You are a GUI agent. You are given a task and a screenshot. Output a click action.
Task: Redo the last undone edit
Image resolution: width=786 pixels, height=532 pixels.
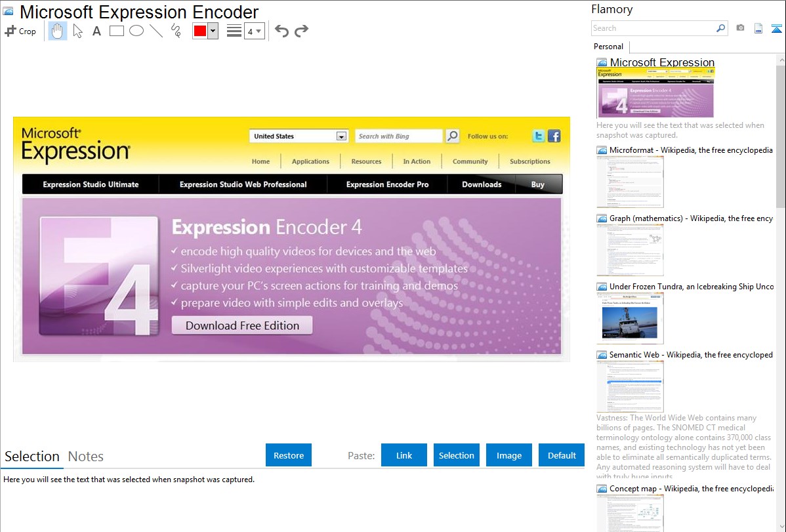301,31
